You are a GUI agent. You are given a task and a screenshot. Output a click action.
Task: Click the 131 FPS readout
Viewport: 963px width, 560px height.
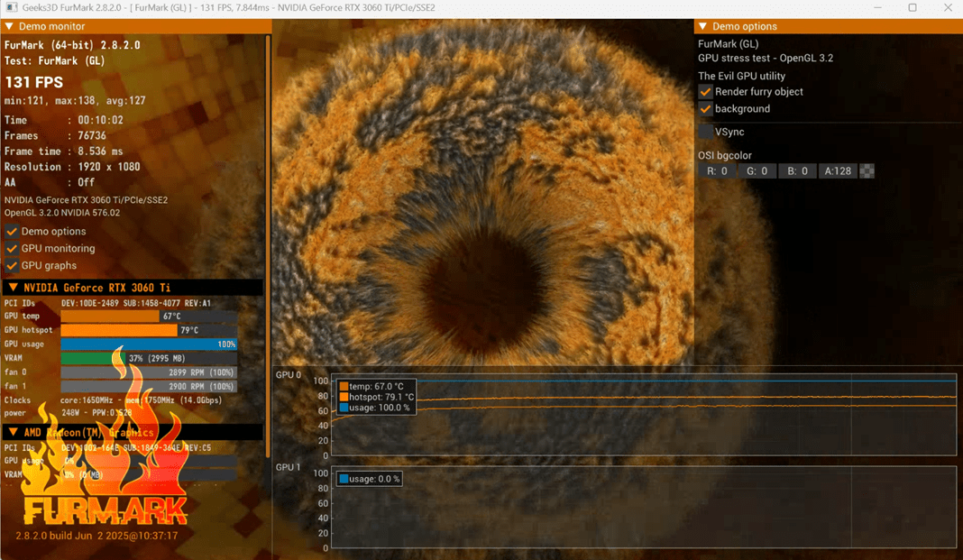pos(33,82)
